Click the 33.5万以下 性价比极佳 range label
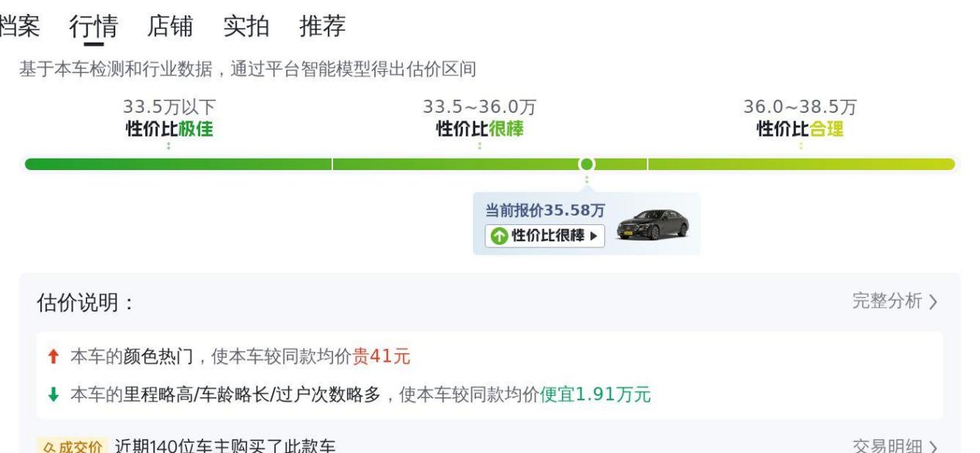 (x=169, y=118)
